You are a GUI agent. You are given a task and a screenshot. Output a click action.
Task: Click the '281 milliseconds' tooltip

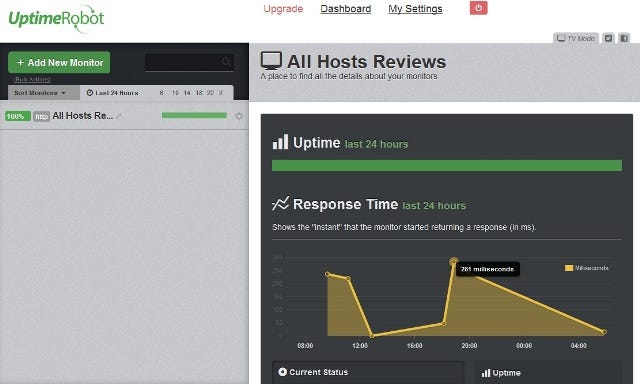tap(488, 269)
